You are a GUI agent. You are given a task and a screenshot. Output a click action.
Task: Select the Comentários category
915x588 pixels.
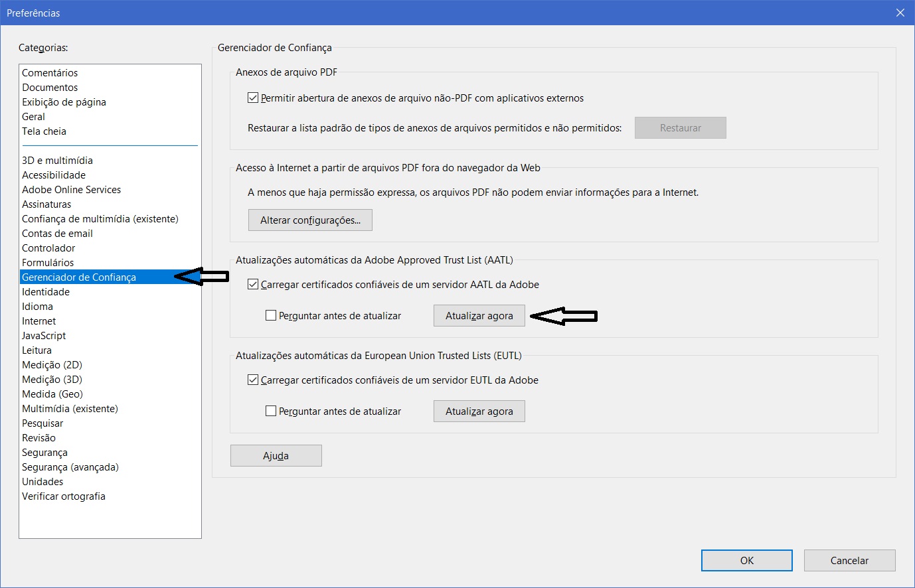(x=50, y=73)
